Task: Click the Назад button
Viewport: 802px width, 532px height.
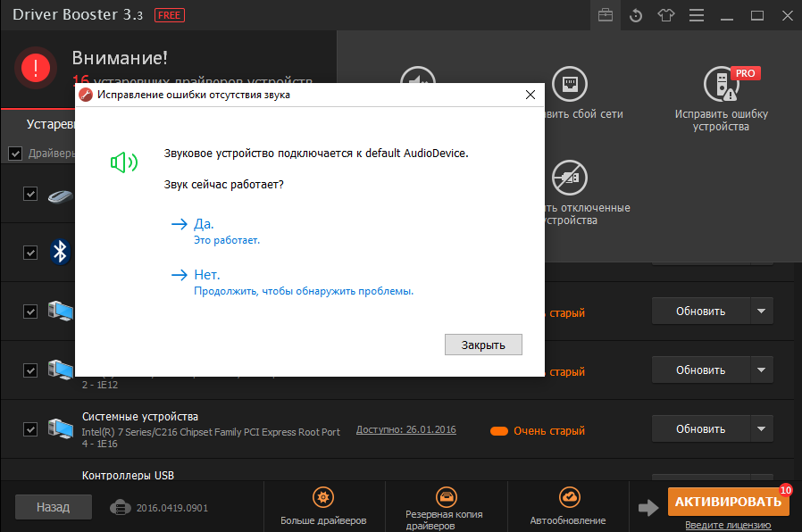Action: (x=54, y=507)
